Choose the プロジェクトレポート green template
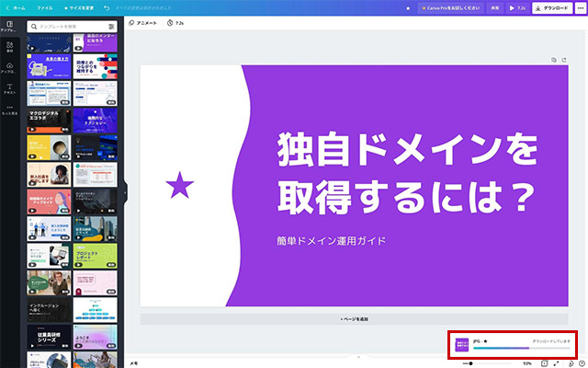The image size is (588, 368). [95, 256]
